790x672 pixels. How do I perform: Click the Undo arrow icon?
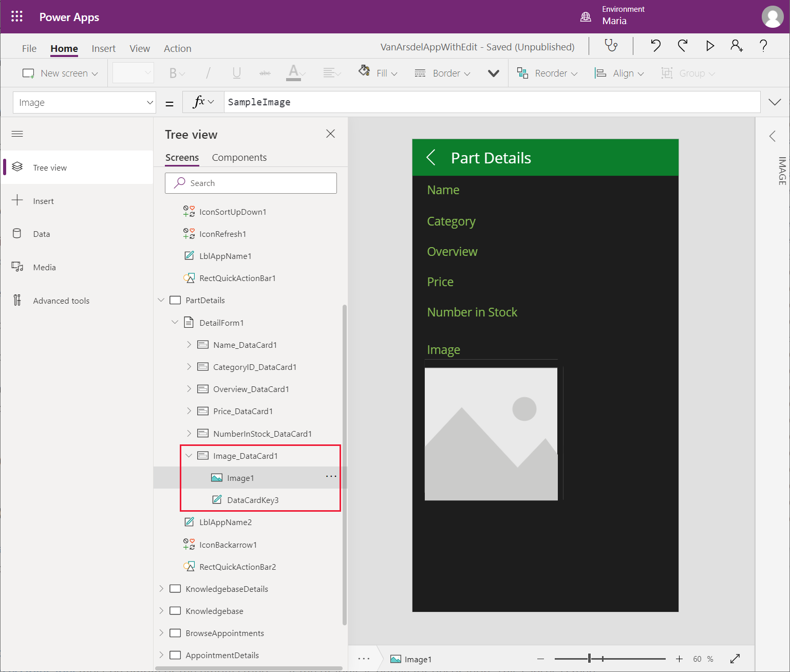[x=655, y=46]
